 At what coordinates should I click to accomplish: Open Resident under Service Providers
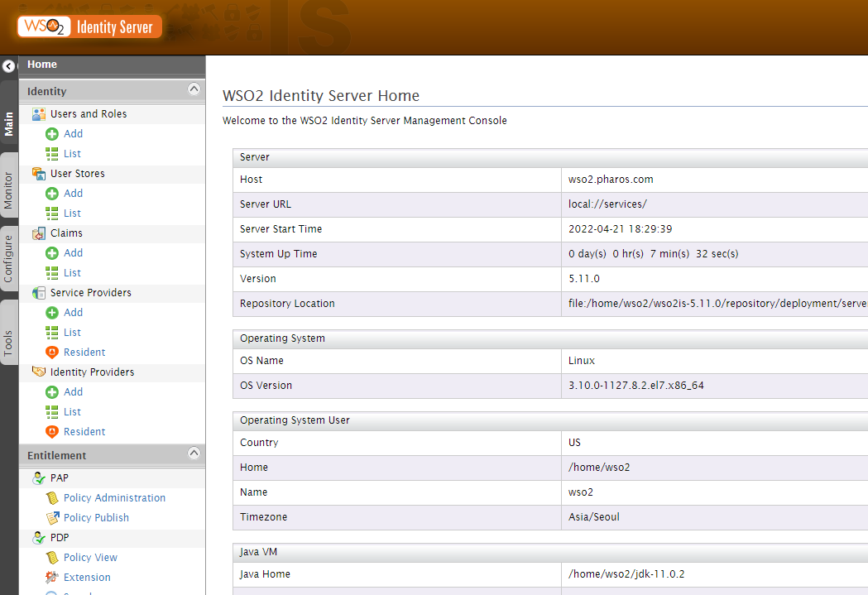[84, 353]
